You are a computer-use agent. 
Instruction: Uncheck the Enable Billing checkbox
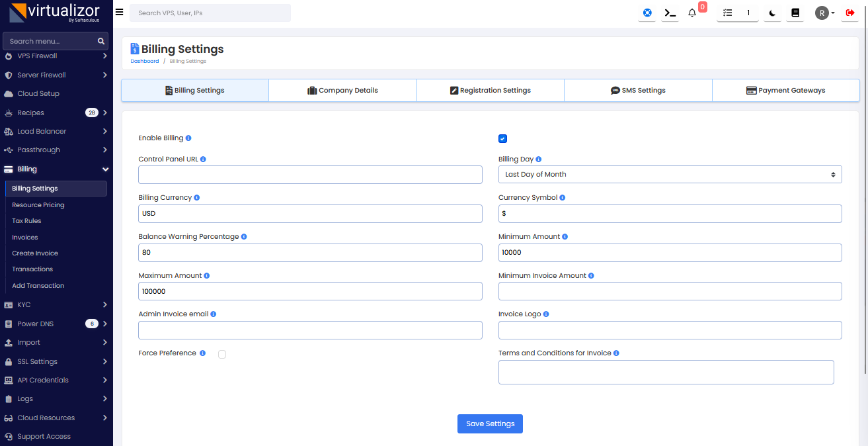point(502,138)
